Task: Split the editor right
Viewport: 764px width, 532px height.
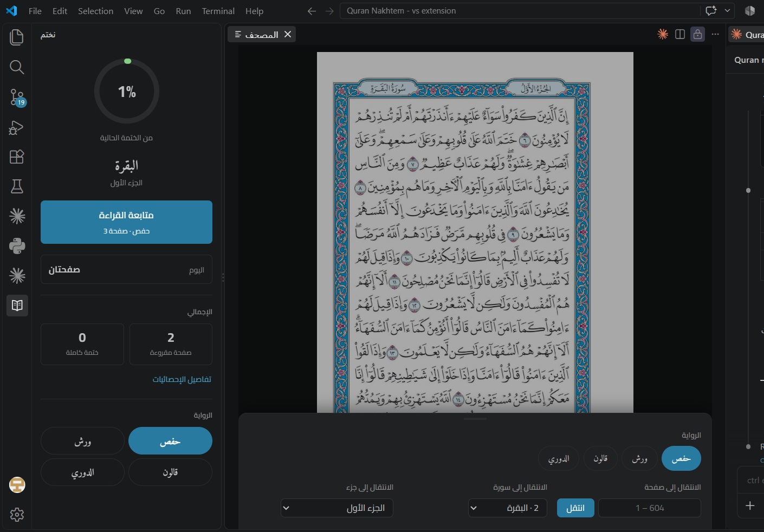Action: pos(680,34)
